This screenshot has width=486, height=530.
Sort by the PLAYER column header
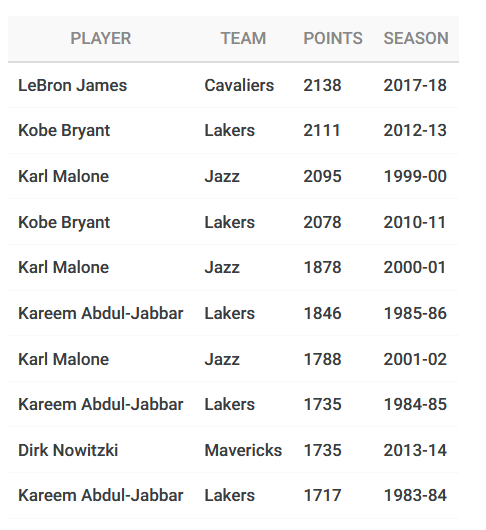pos(100,38)
